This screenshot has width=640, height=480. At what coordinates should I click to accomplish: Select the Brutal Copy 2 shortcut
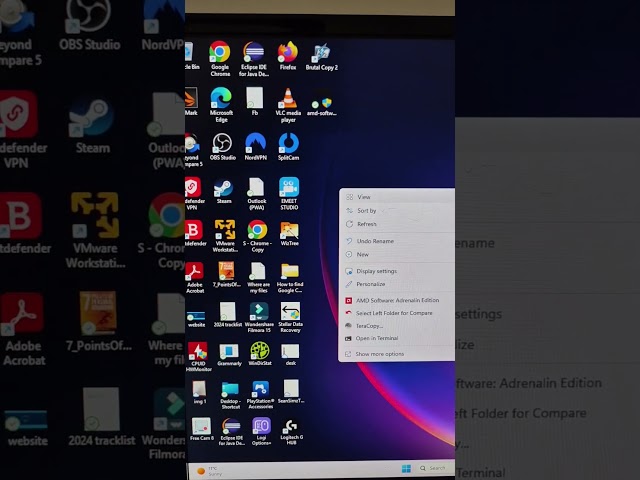[322, 56]
